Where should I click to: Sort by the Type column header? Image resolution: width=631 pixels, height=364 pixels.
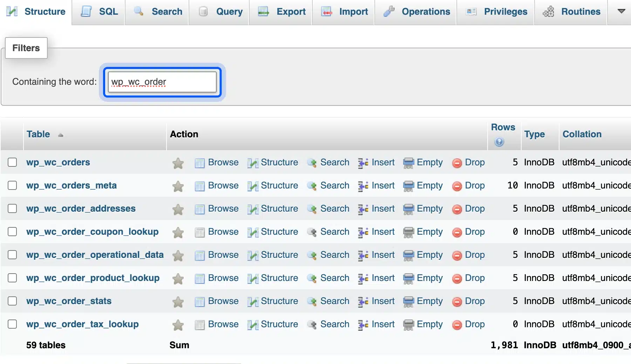tap(535, 134)
